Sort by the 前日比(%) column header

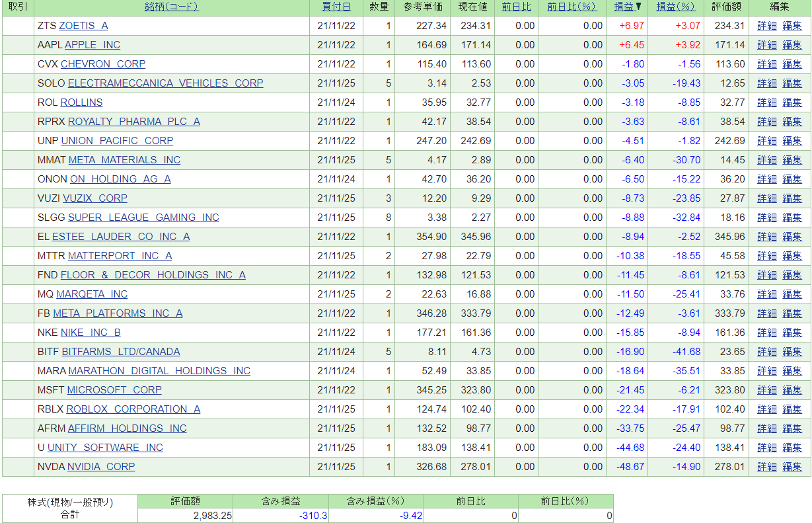pyautogui.click(x=572, y=7)
